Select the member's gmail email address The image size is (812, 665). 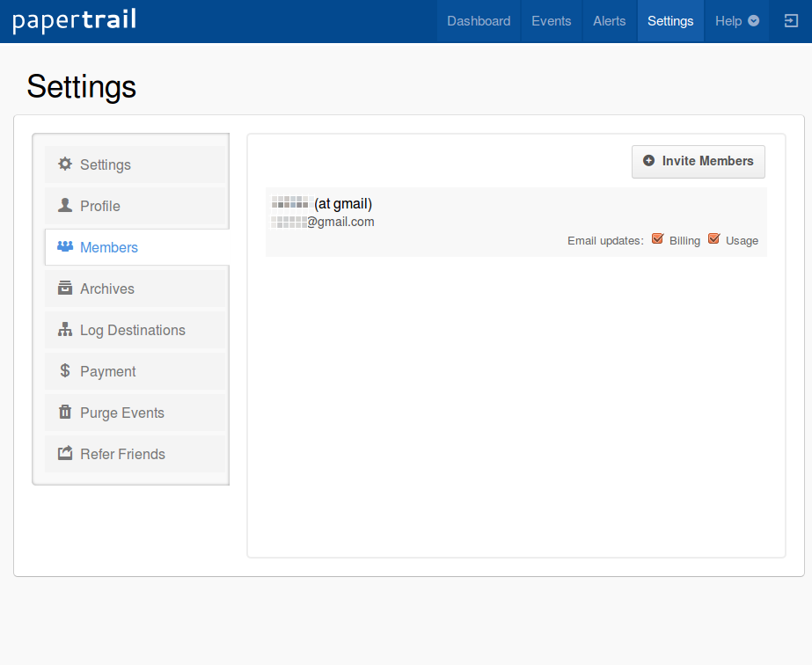click(x=324, y=222)
